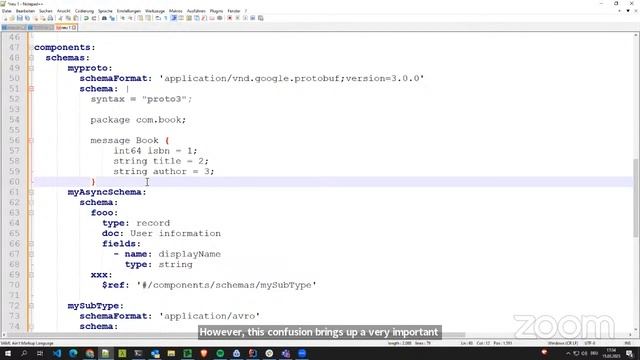Open the Spotify taskbar icon

pyautogui.click(x=220, y=353)
